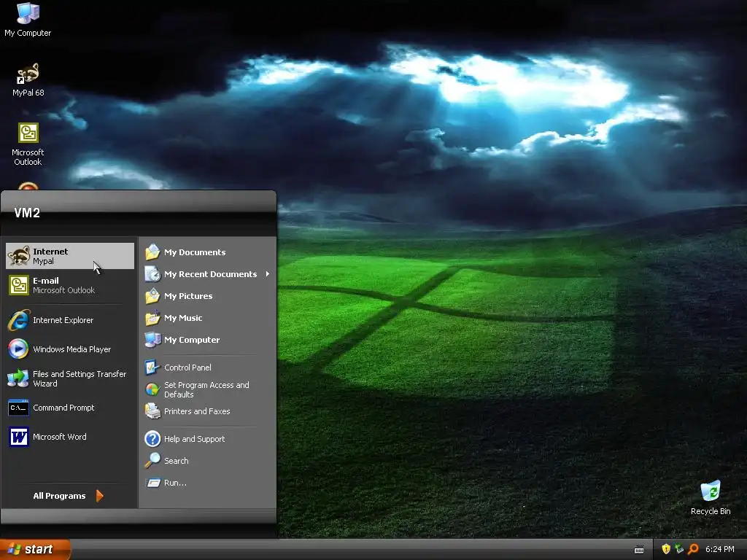
Task: Click the on-screen keyboard taskbar icon
Action: 639,550
